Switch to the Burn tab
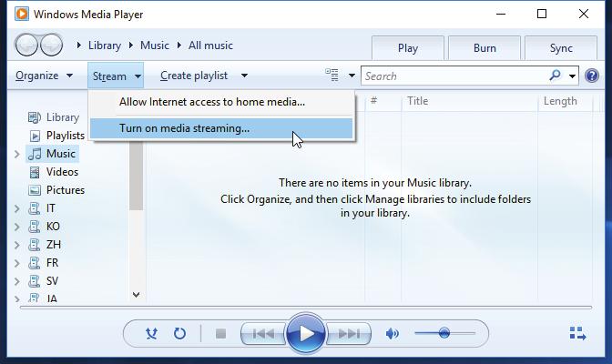 click(484, 48)
